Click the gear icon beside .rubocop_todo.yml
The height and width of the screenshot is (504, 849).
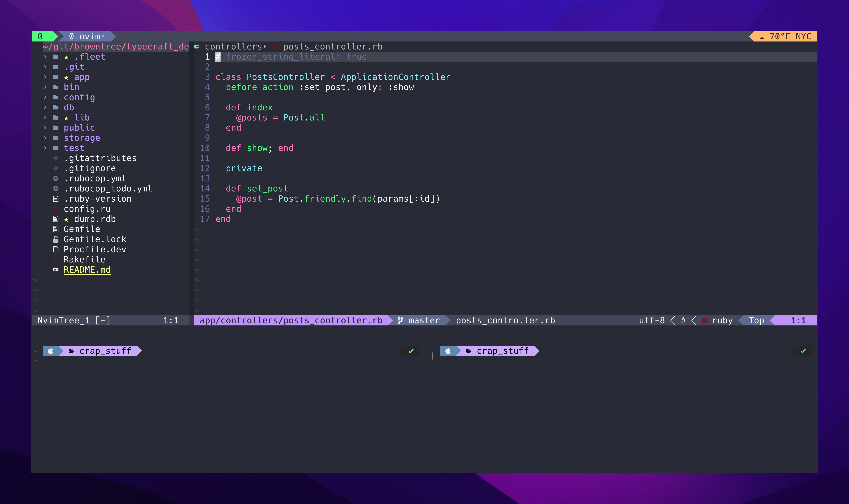pos(56,189)
